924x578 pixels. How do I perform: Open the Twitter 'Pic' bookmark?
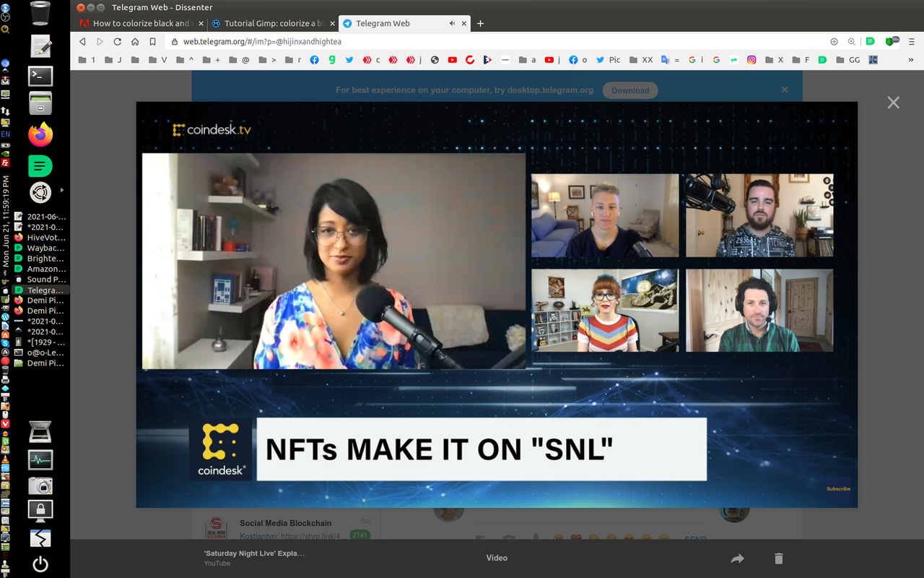(608, 60)
